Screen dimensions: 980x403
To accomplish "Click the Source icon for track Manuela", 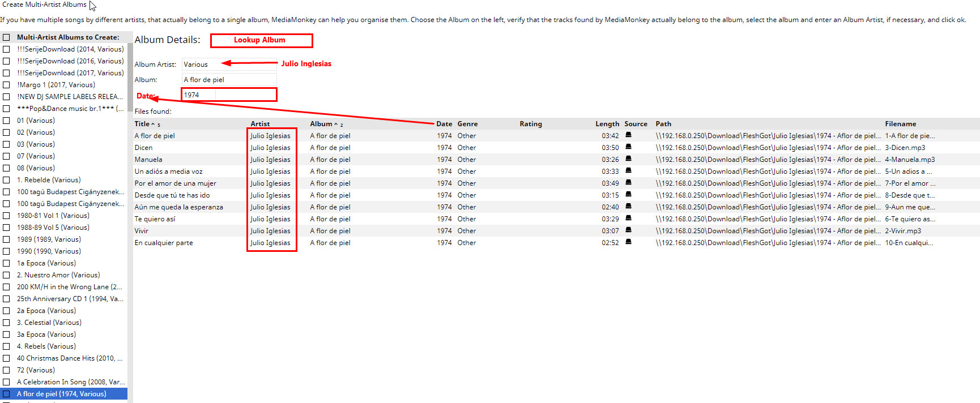I will point(628,159).
